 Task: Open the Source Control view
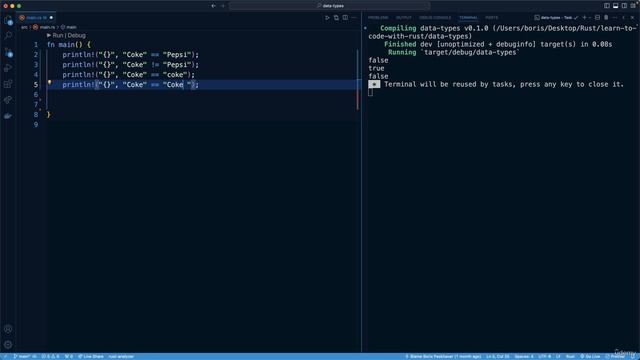point(8,52)
